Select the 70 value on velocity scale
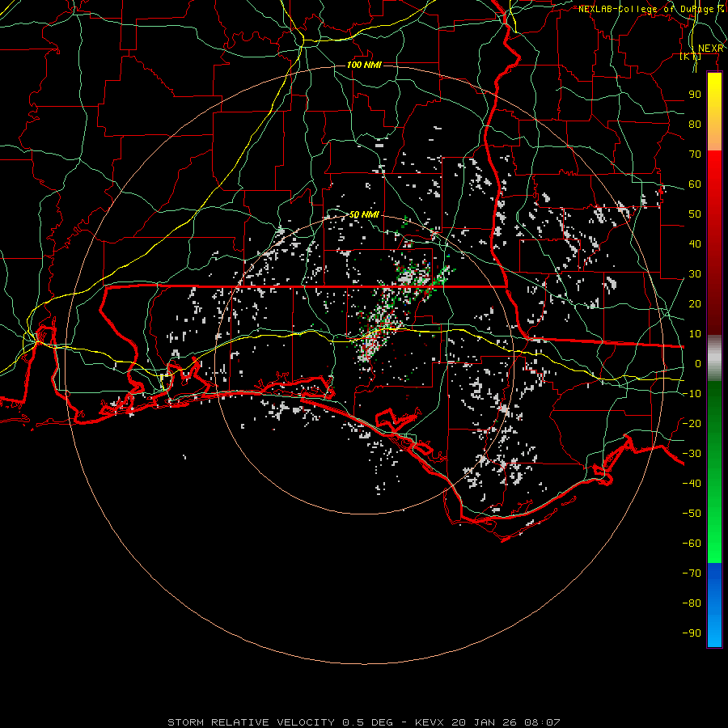Image resolution: width=728 pixels, height=728 pixels. (695, 154)
